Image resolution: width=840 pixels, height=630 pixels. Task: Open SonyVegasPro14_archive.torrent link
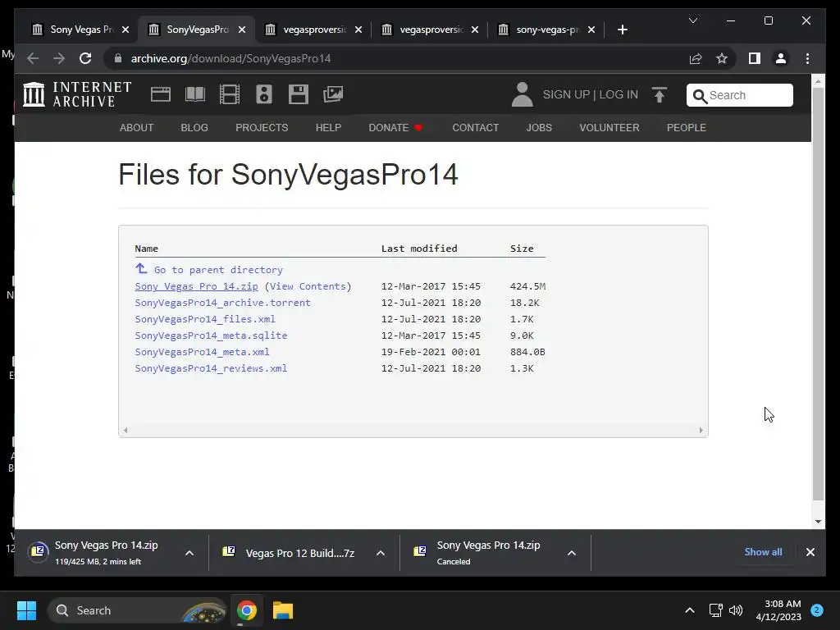[x=222, y=303]
